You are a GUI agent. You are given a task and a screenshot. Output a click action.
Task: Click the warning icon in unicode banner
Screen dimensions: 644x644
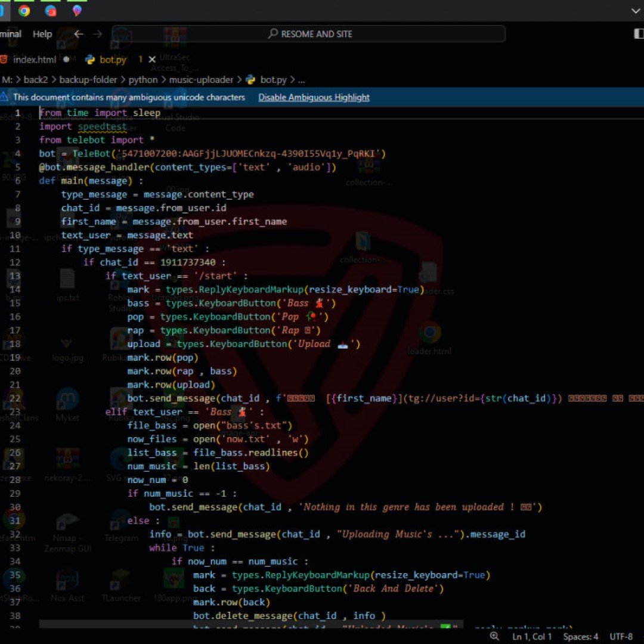pos(4,97)
